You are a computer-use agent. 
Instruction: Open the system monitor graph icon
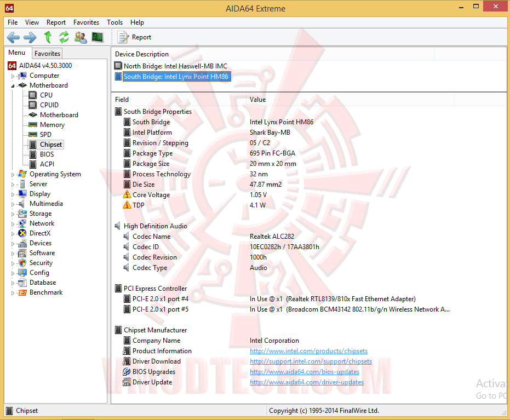point(98,37)
